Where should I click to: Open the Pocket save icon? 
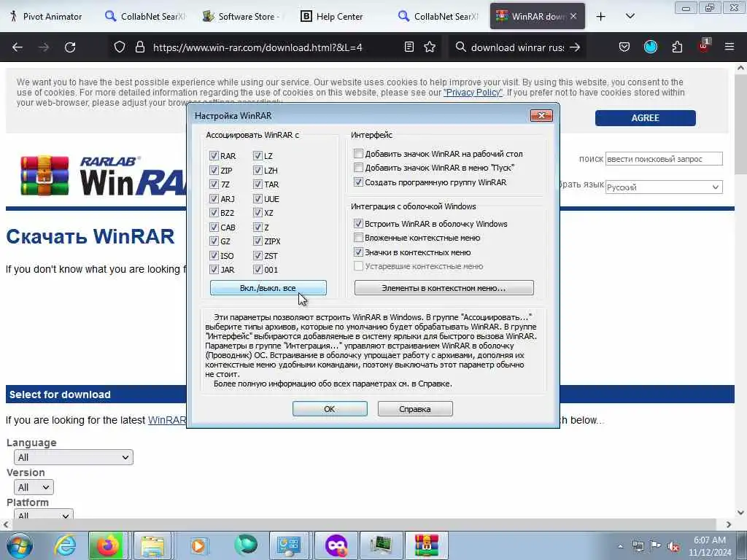coord(624,47)
